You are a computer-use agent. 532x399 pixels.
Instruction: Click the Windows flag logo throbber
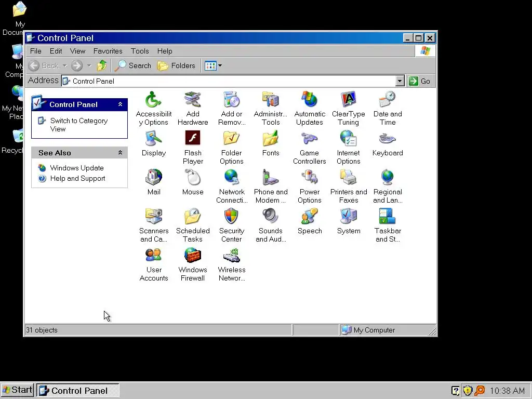pos(425,51)
